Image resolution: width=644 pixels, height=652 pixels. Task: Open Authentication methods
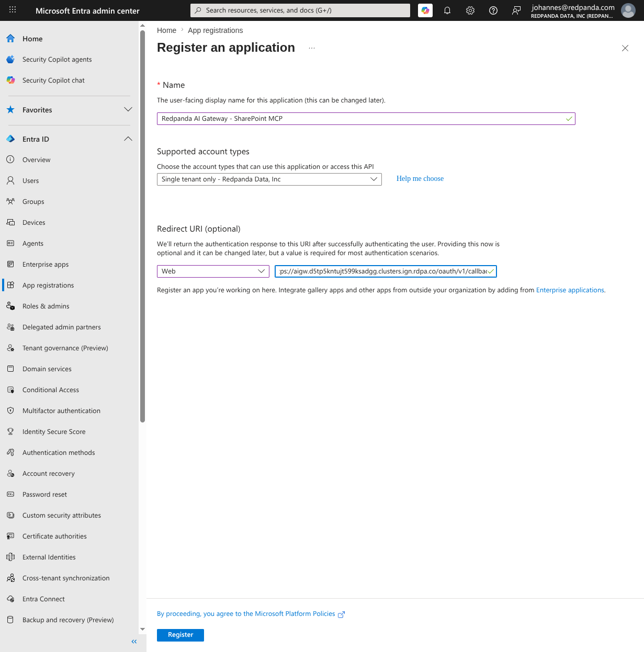coord(59,453)
